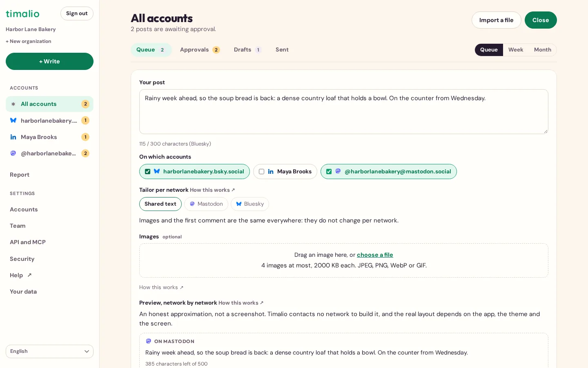The height and width of the screenshot is (368, 588).
Task: Open the Queue tab
Action: point(151,50)
